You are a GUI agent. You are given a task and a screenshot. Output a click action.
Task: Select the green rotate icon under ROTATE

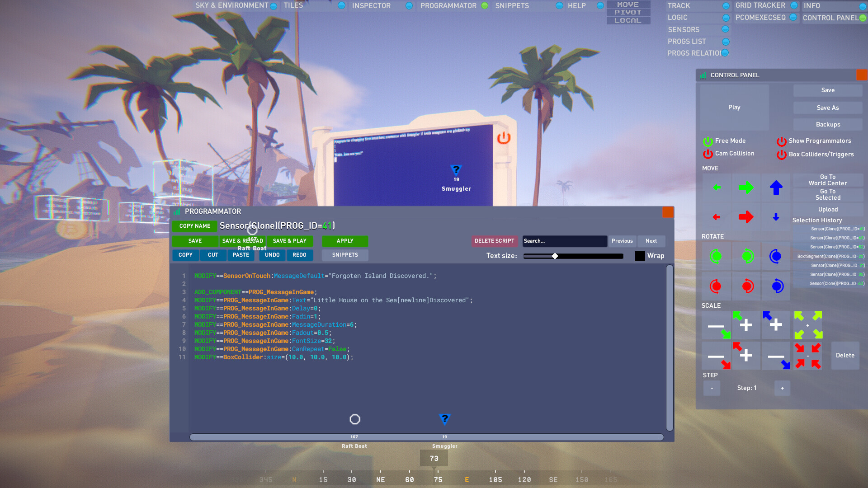tap(716, 256)
